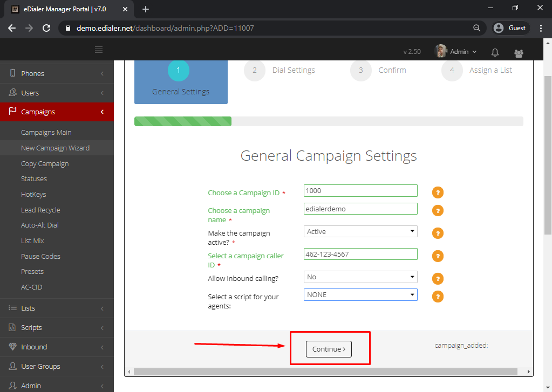
Task: Click the Lists sidebar icon
Action: [12, 308]
